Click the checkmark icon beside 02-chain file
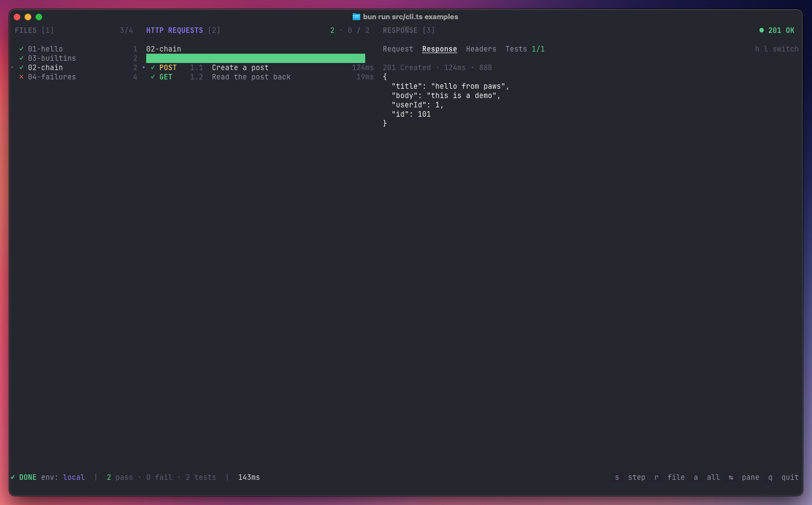This screenshot has height=505, width=812. coord(21,68)
